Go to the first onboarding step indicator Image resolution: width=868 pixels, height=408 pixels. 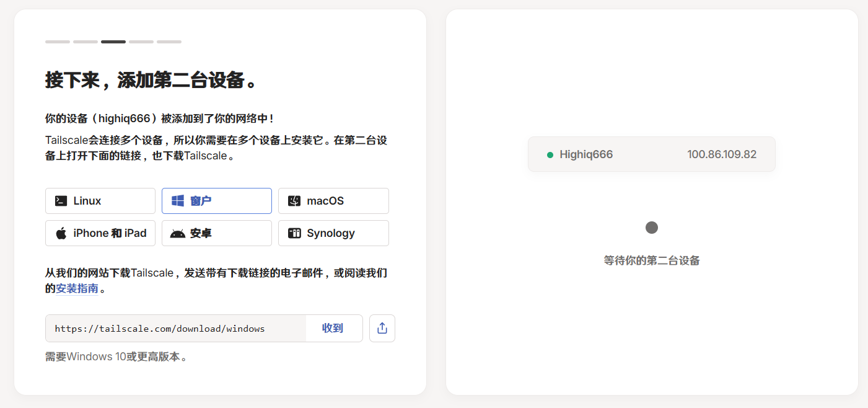coord(58,42)
